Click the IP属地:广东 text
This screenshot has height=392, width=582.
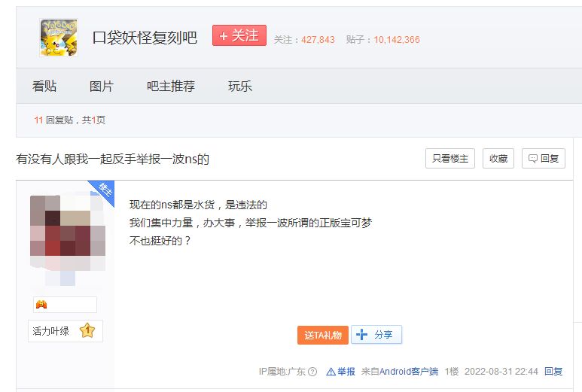click(282, 372)
